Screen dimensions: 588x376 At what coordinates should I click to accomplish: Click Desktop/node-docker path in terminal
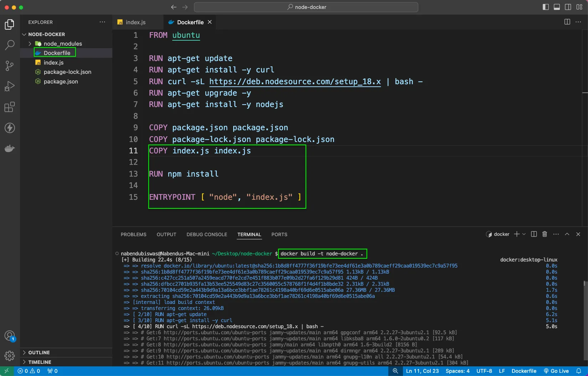[x=242, y=254]
